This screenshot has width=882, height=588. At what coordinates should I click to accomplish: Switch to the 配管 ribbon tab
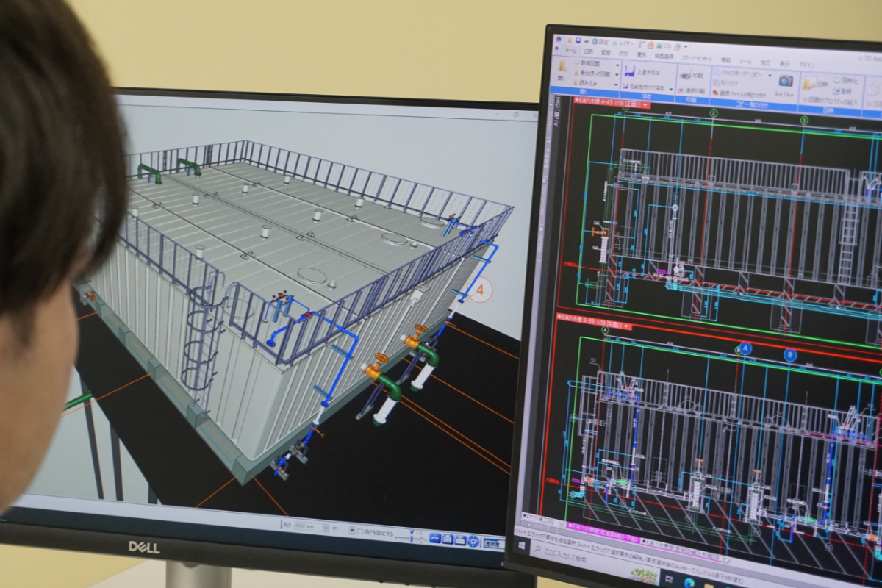click(x=606, y=52)
